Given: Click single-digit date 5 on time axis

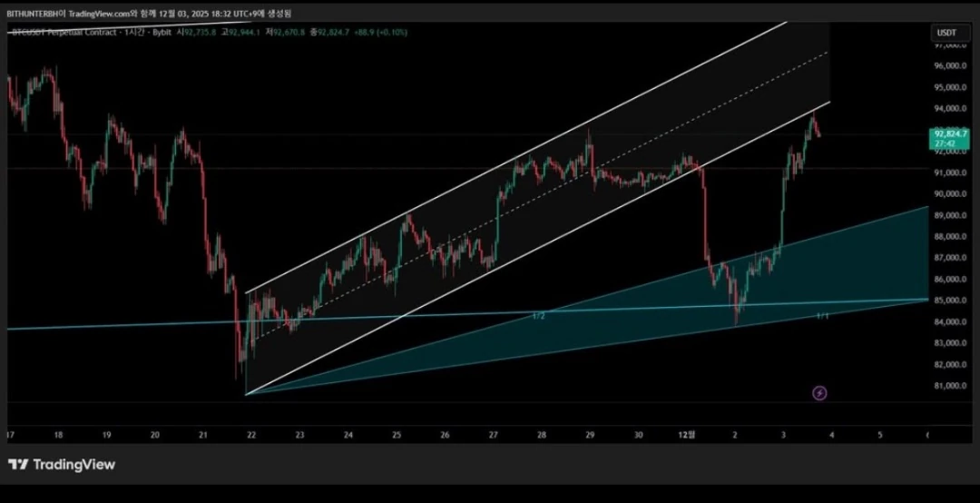Looking at the screenshot, I should [x=879, y=435].
